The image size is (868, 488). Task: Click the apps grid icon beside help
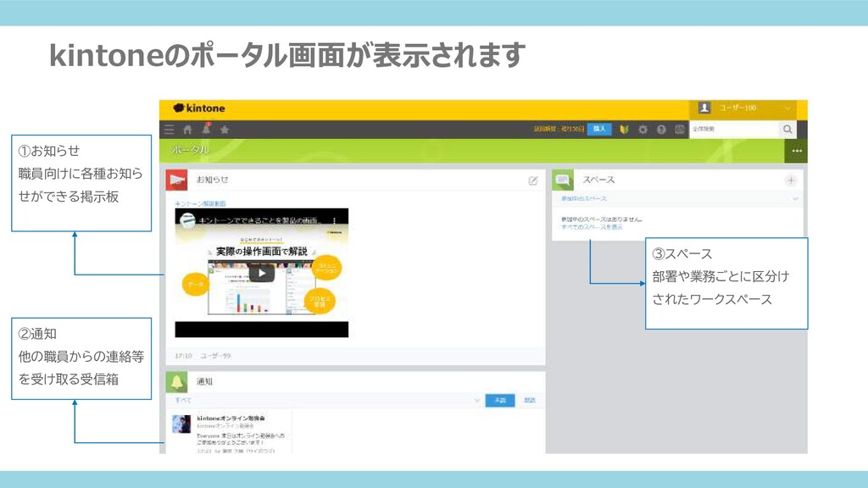coord(680,130)
